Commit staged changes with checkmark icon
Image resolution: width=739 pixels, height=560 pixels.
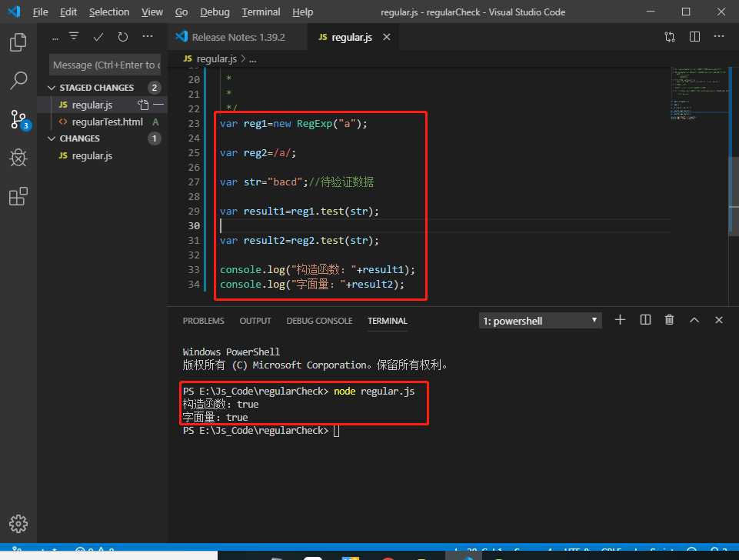click(98, 37)
